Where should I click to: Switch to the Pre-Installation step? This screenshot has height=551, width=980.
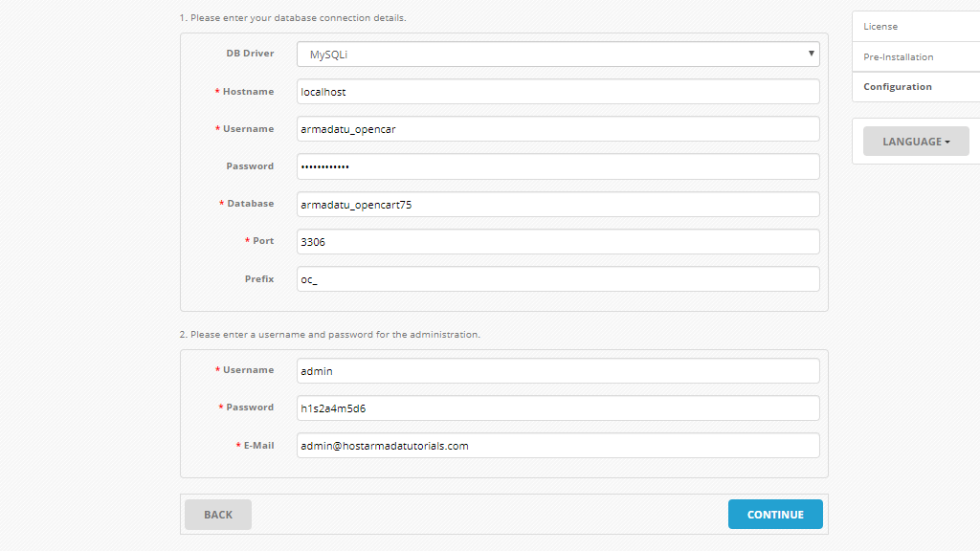[898, 56]
